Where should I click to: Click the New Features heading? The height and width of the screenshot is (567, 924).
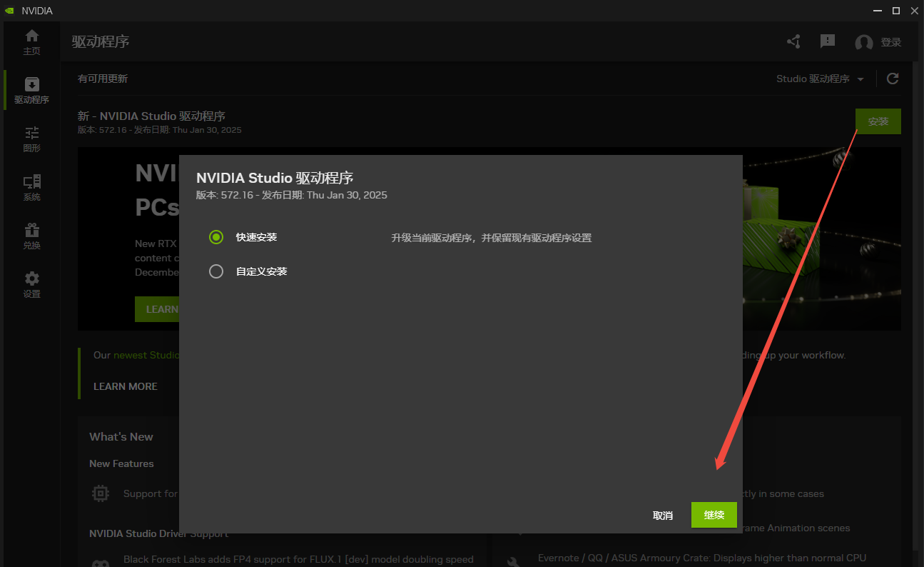point(121,463)
